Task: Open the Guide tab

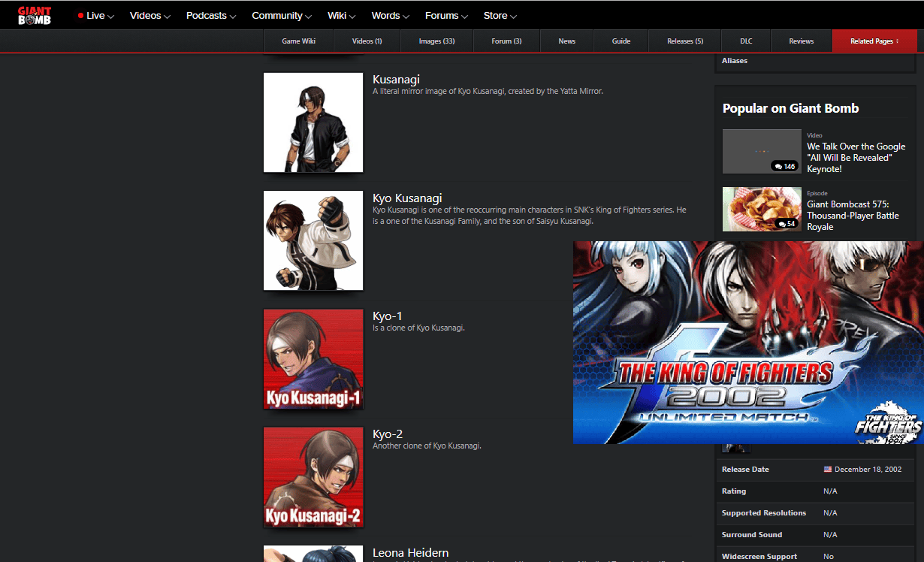Action: (621, 41)
